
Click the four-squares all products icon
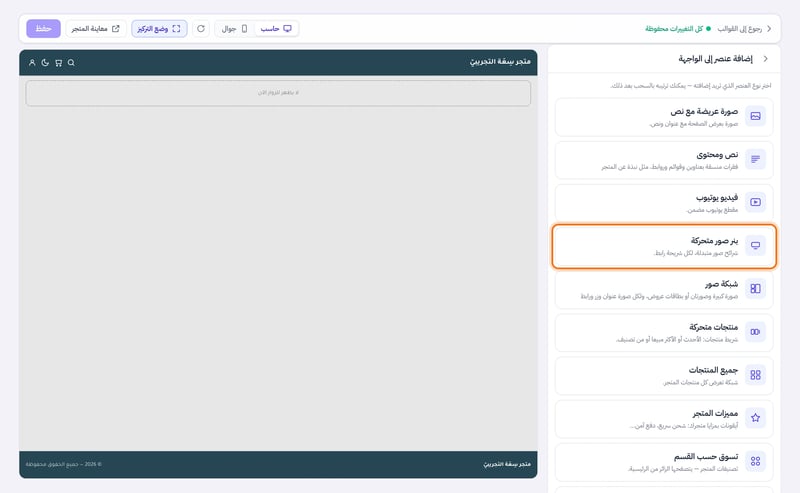coord(755,375)
